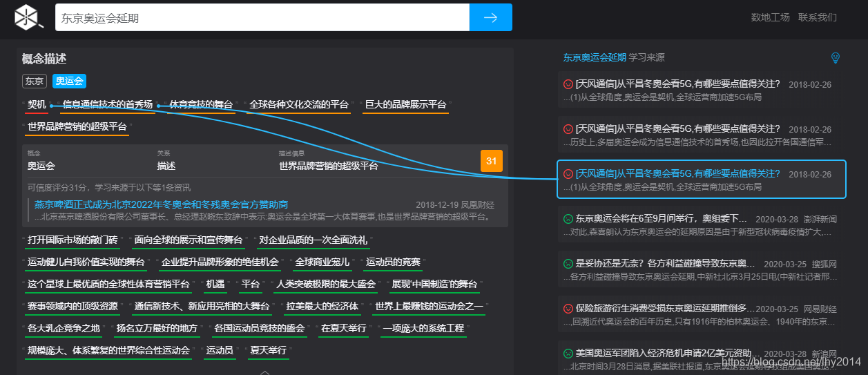Viewport: 868px width, 375px height.
Task: Click the 企业提升品牌形象的绝佳机会 tag
Action: pyautogui.click(x=220, y=262)
